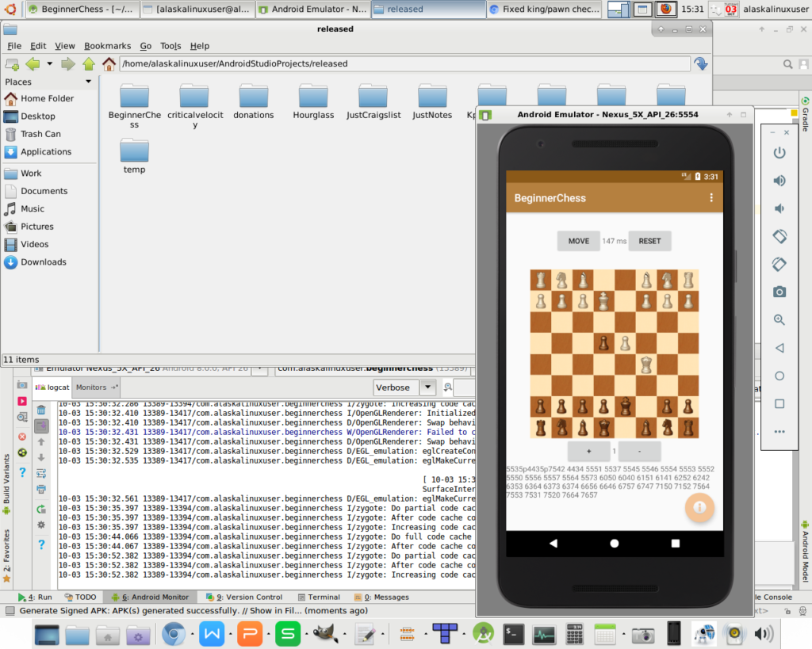This screenshot has width=812, height=649.
Task: Click the emulator zoom magnifier icon
Action: (x=779, y=319)
